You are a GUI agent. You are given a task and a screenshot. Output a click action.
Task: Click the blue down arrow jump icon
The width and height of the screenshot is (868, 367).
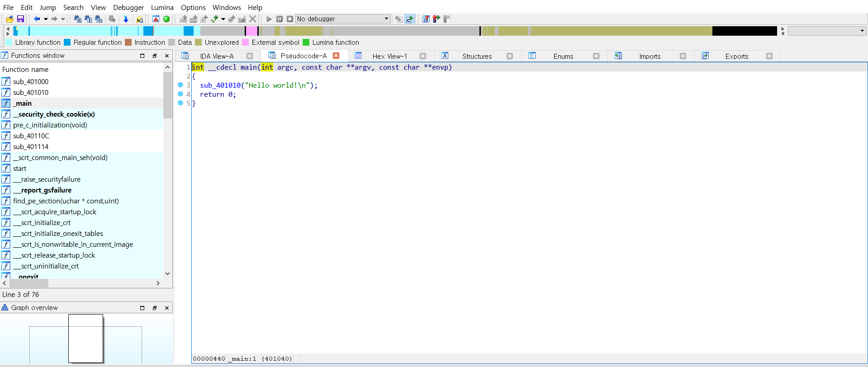pyautogui.click(x=126, y=19)
